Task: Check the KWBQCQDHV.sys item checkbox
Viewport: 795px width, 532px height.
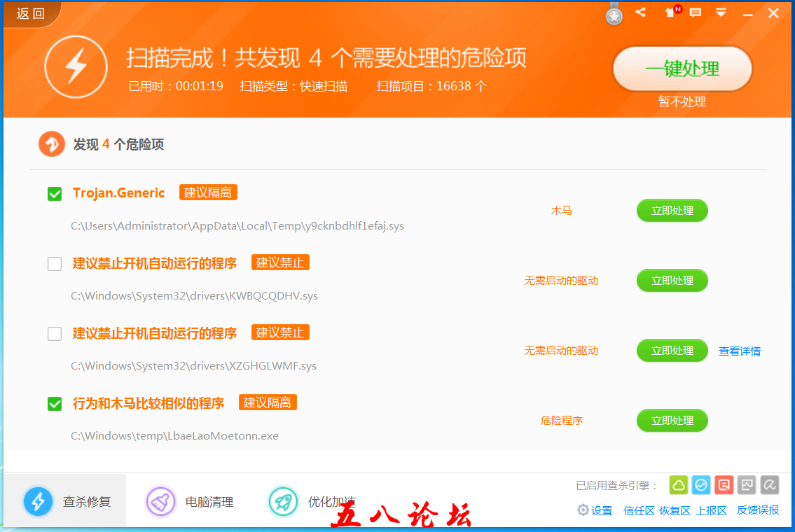Action: 55,264
